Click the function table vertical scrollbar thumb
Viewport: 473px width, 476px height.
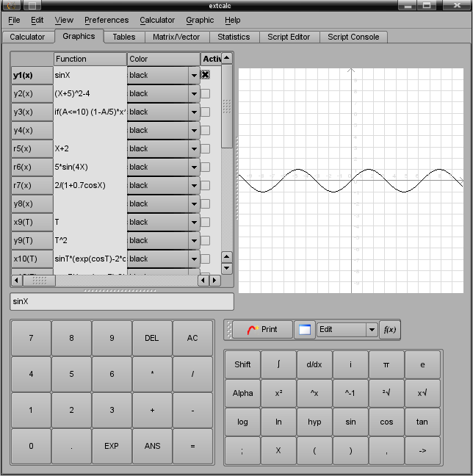click(227, 106)
